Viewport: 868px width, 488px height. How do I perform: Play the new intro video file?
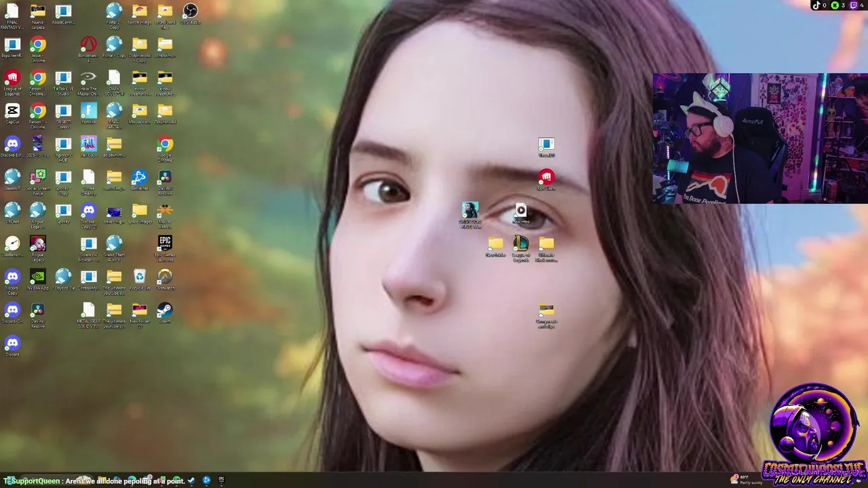[521, 210]
